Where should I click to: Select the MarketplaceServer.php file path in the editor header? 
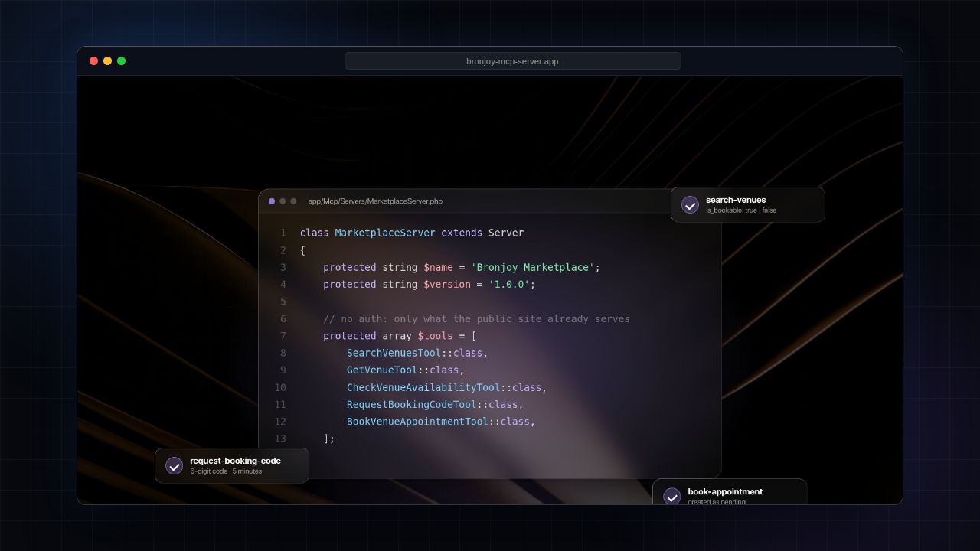pos(375,201)
